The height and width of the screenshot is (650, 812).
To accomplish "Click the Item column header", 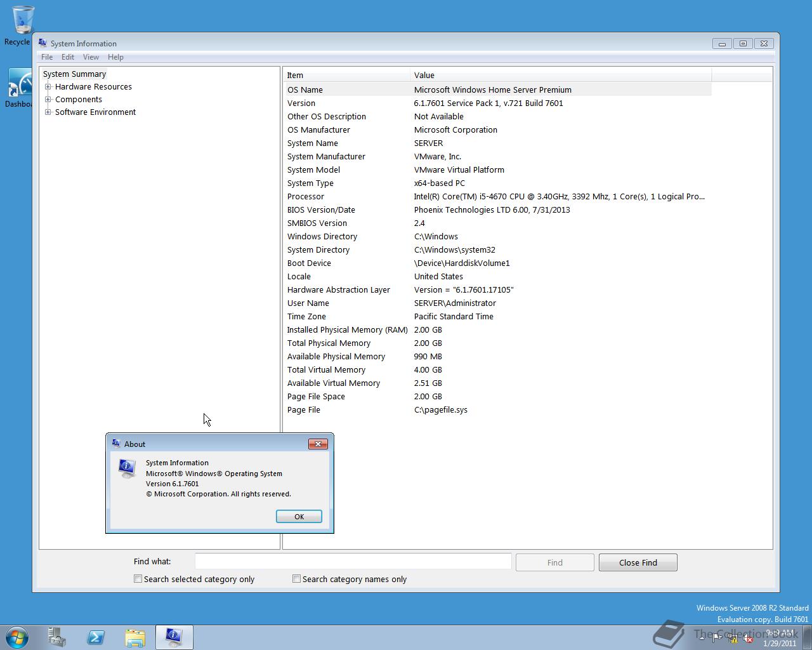I will coord(346,75).
